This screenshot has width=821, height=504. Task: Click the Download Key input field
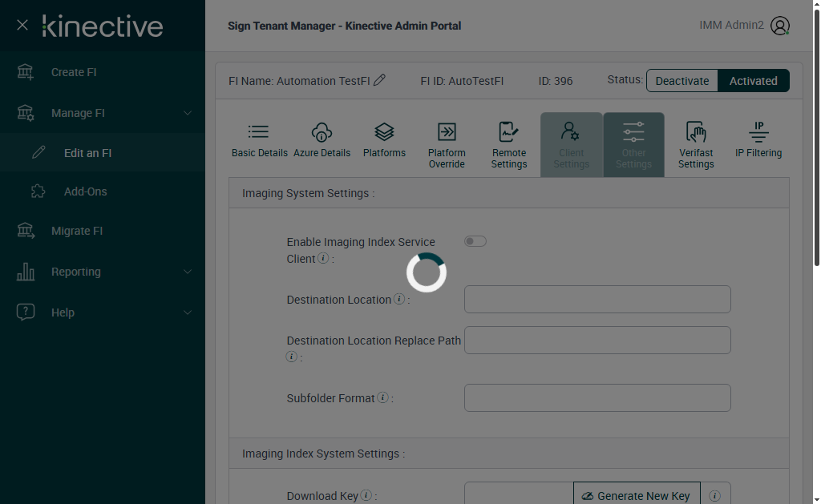tap(519, 494)
